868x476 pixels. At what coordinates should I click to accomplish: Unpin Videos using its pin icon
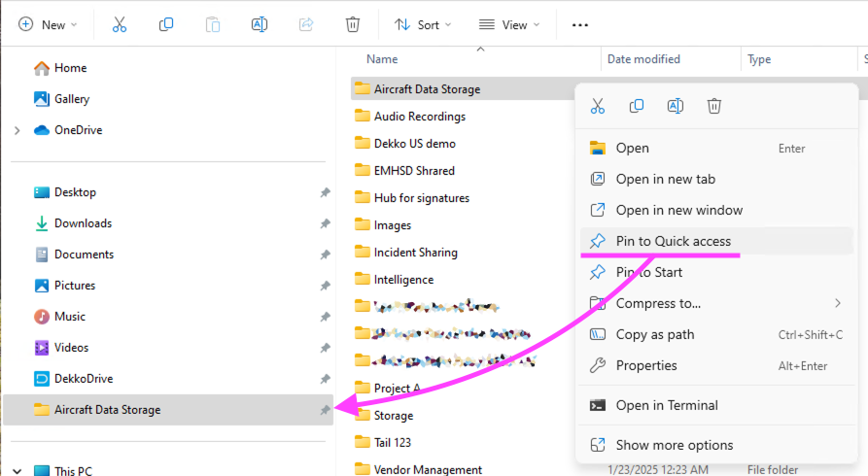[x=325, y=348]
